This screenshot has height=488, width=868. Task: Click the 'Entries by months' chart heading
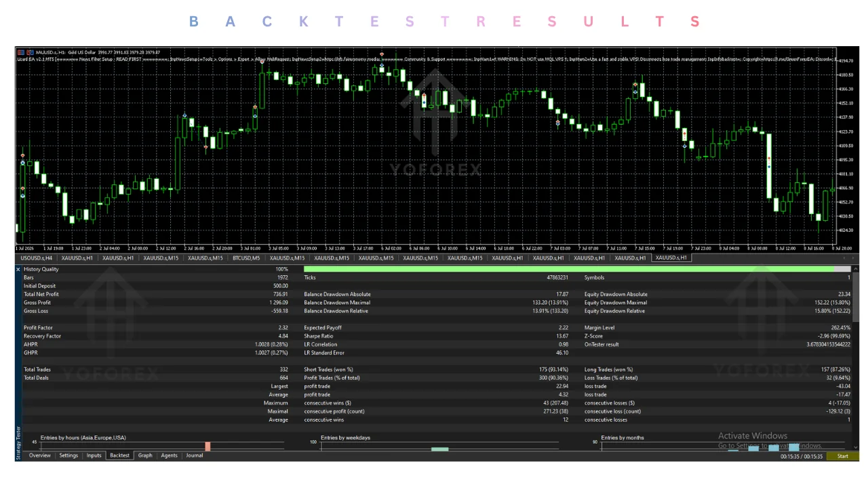(x=623, y=438)
